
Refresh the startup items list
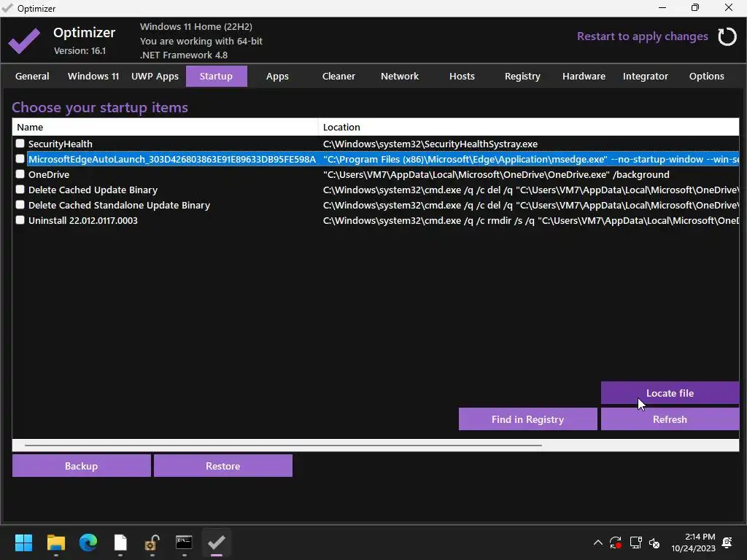(670, 419)
